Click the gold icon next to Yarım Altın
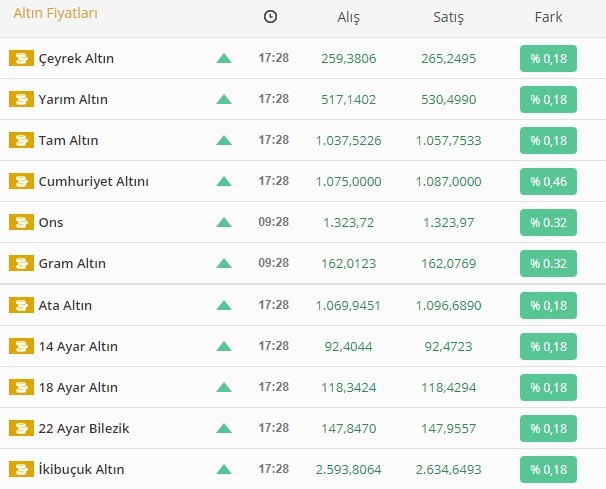This screenshot has width=606, height=489. point(21,99)
